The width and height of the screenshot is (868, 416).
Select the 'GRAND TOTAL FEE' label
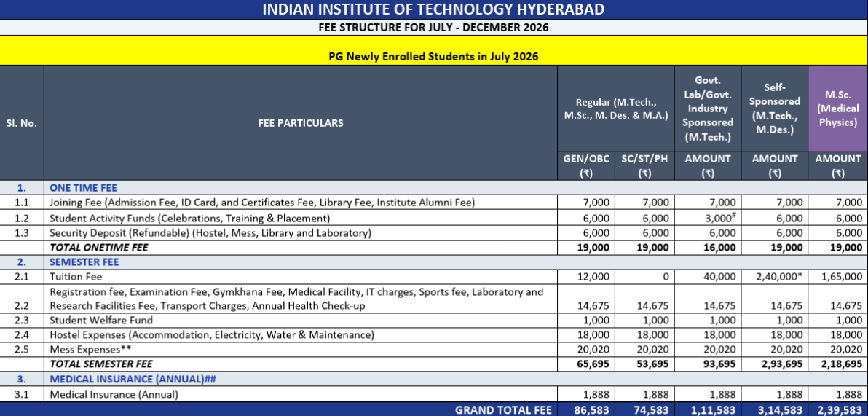click(503, 410)
